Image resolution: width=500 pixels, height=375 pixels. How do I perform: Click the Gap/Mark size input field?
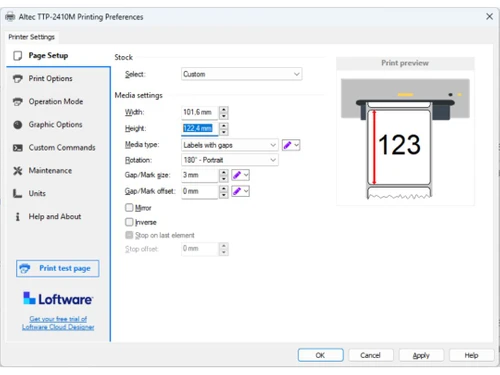point(200,175)
